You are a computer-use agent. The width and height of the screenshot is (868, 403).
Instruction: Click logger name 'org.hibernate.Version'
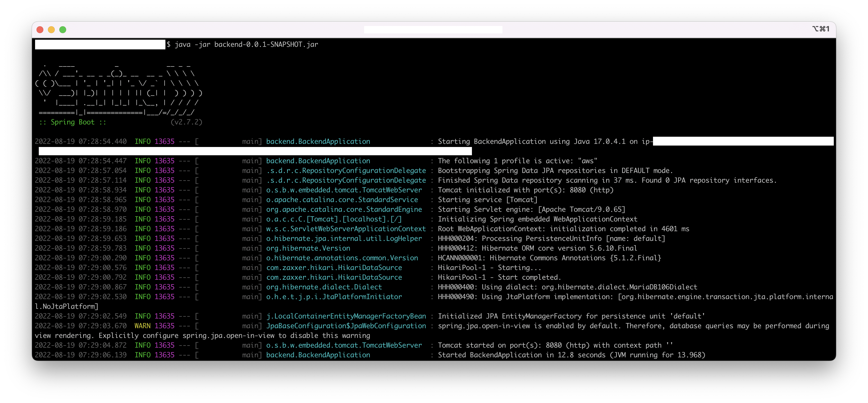coord(308,249)
